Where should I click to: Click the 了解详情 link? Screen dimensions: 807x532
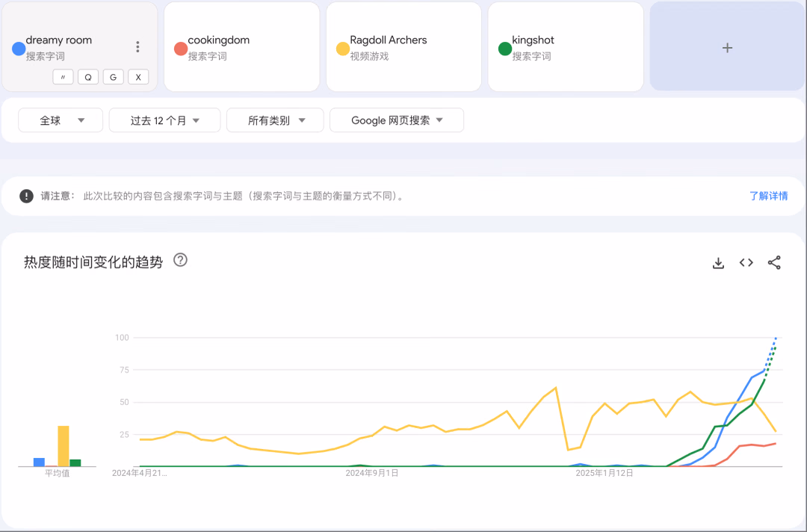click(768, 196)
